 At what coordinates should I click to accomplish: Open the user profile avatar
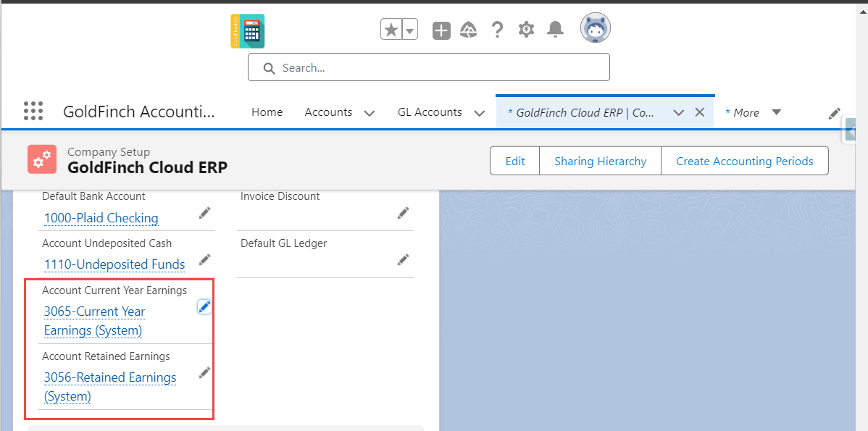click(x=595, y=28)
